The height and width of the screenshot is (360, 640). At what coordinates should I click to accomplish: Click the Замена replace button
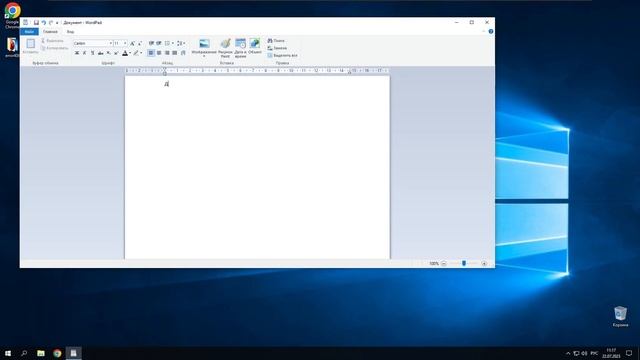[x=277, y=48]
